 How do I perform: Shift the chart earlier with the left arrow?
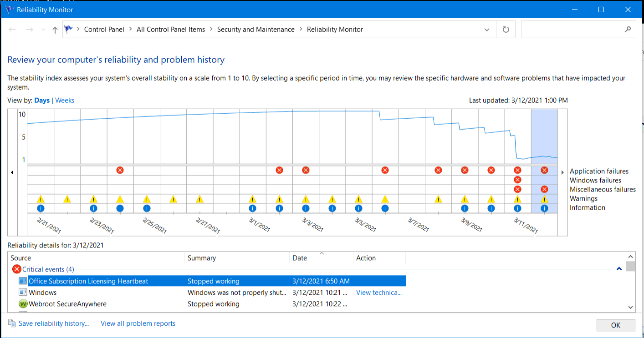point(12,172)
